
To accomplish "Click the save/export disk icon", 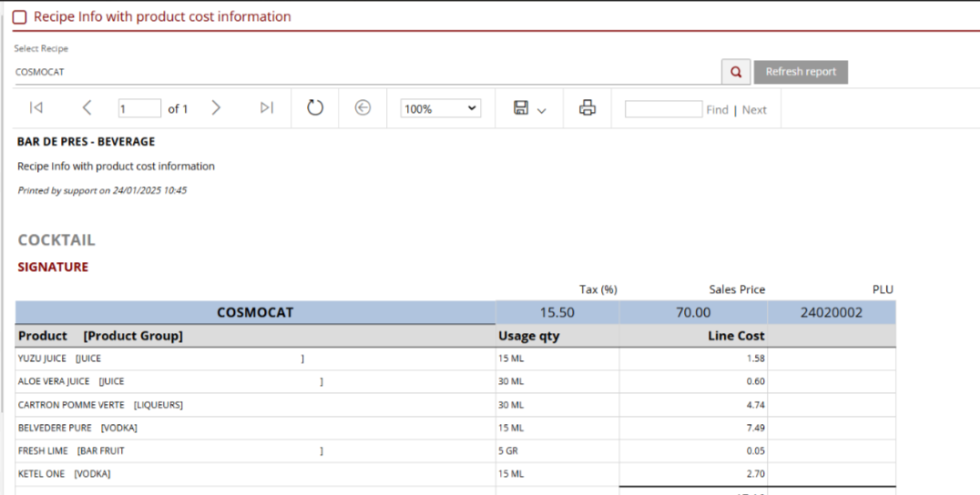I will point(521,108).
